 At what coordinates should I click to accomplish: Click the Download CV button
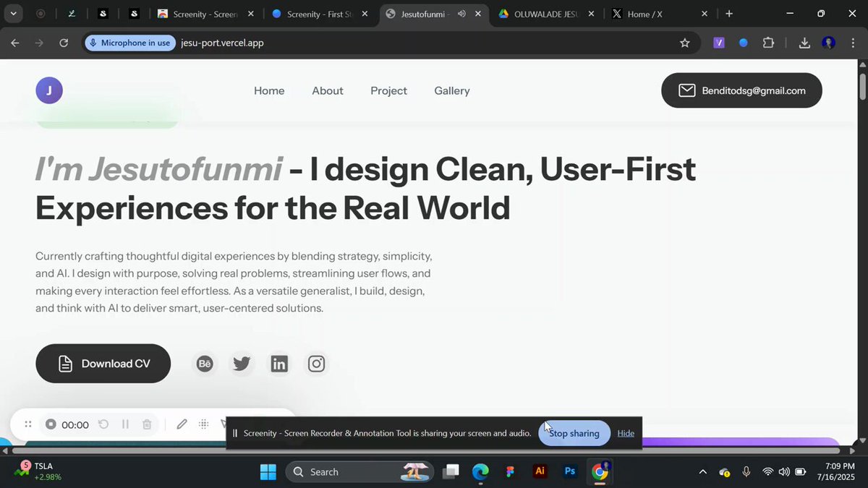point(103,364)
